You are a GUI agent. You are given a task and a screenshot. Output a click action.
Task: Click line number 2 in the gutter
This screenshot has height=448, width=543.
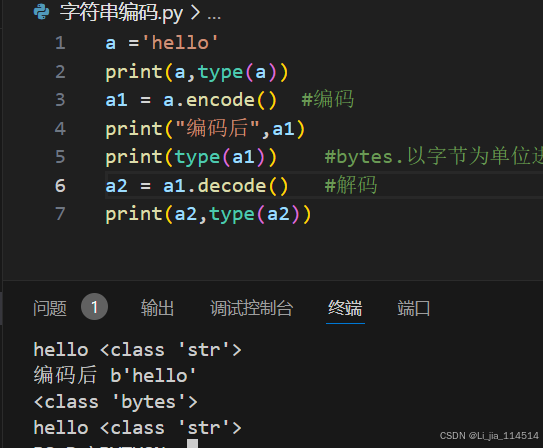(x=60, y=72)
